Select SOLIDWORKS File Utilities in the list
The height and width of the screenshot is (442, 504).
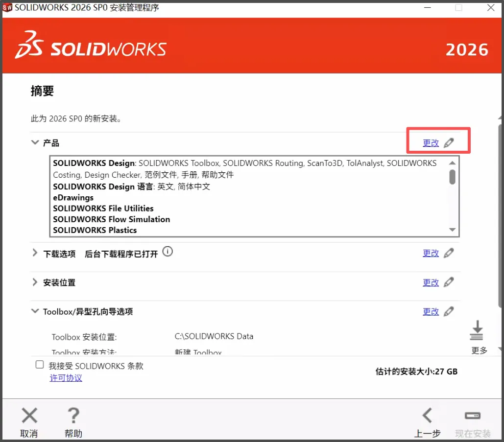click(x=103, y=209)
